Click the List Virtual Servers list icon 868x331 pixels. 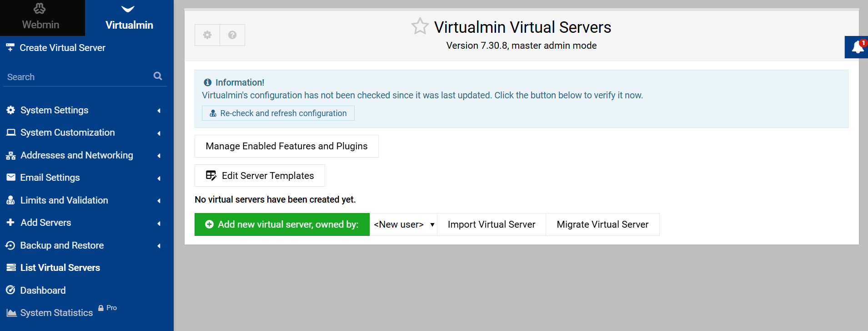coord(11,268)
